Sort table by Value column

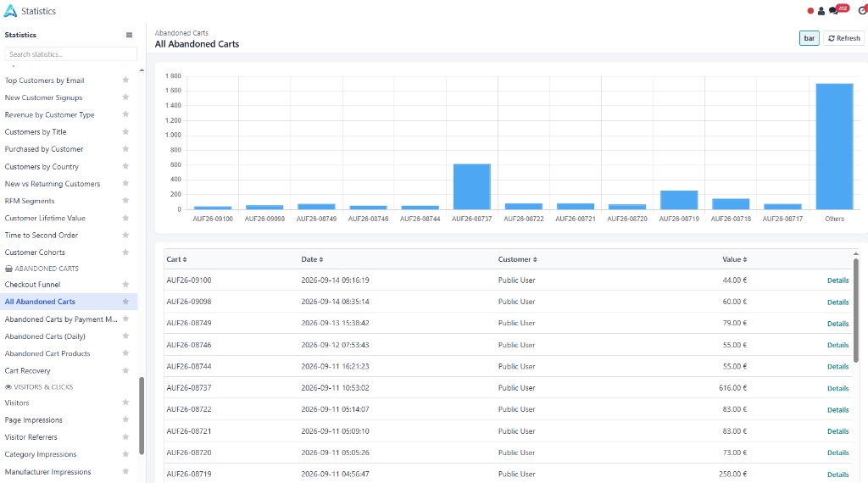pos(735,259)
